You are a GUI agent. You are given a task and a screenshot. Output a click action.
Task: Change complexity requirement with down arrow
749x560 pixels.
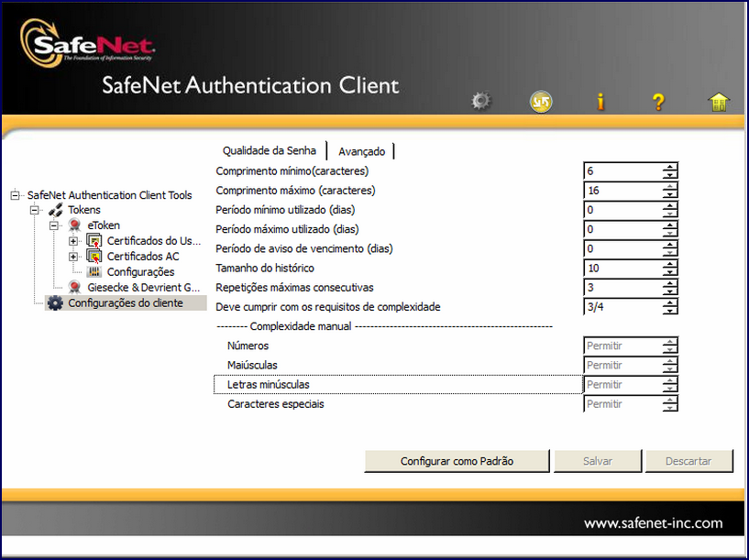coord(670,311)
